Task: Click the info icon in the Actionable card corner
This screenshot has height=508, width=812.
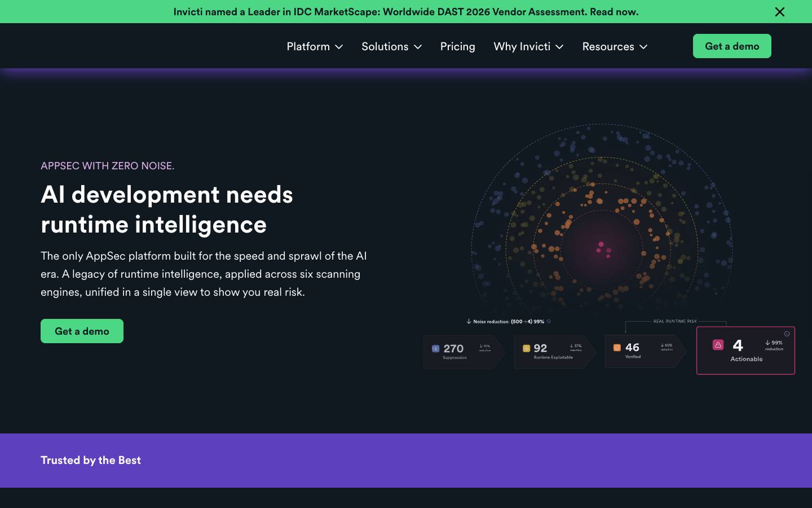Action: click(787, 334)
